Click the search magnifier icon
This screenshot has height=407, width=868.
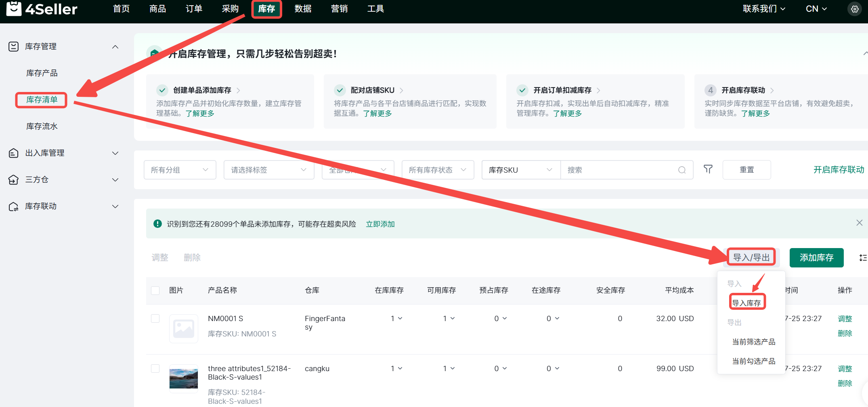pyautogui.click(x=682, y=170)
